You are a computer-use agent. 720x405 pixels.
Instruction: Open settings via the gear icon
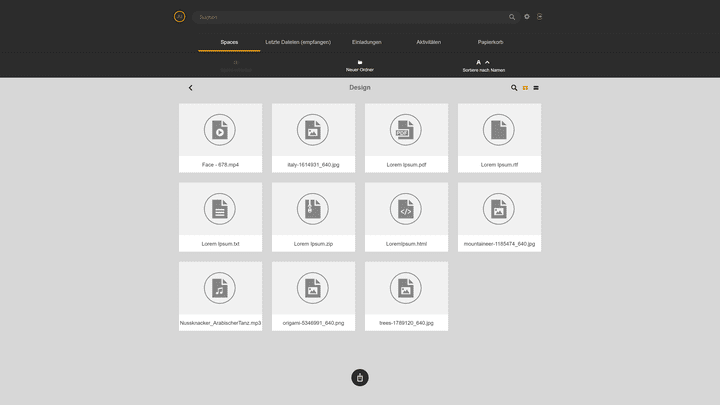pyautogui.click(x=527, y=17)
